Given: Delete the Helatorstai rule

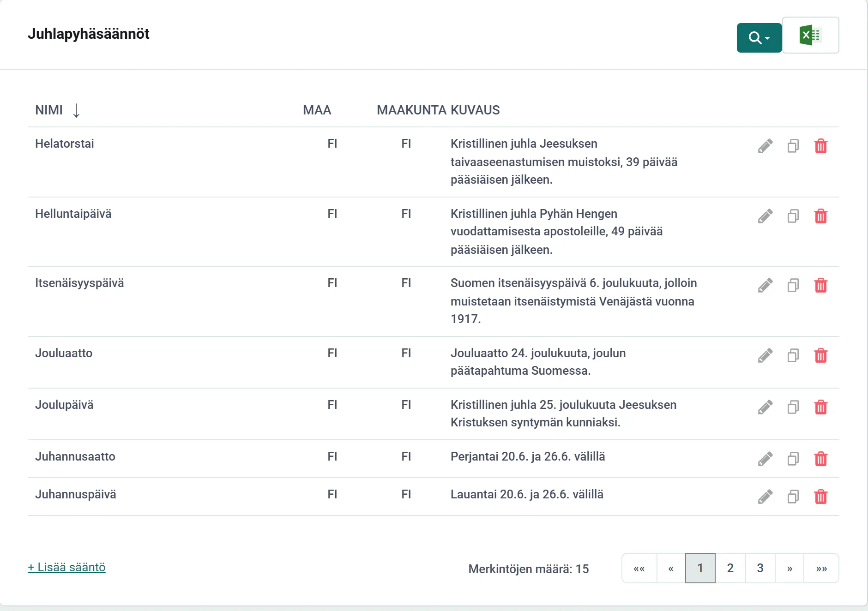Looking at the screenshot, I should click(x=821, y=146).
